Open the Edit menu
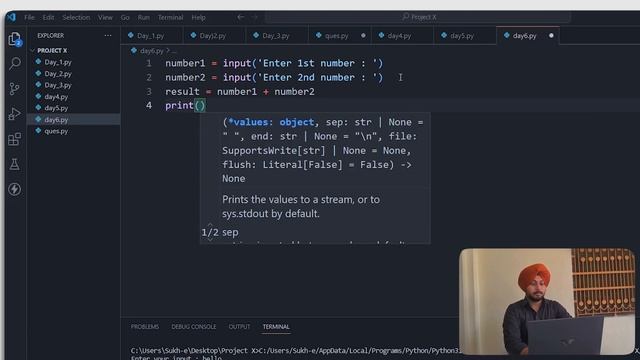Image resolution: width=640 pixels, height=360 pixels. point(48,17)
